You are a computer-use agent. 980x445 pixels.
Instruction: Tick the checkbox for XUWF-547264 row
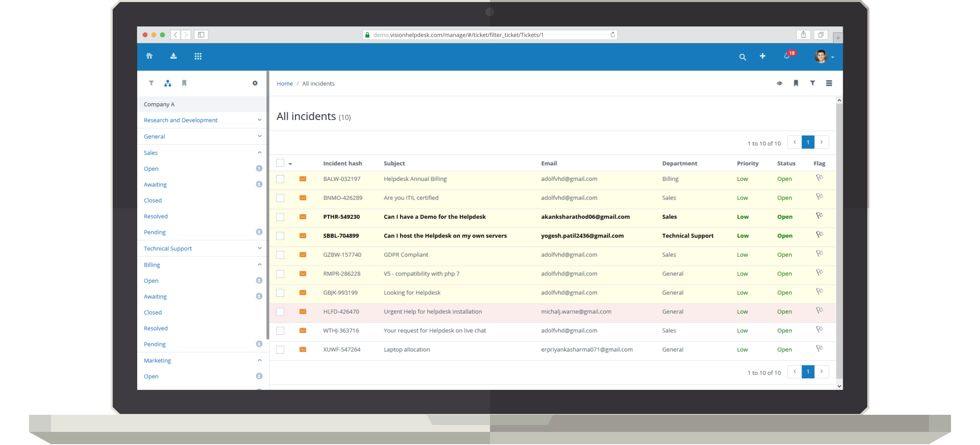[280, 349]
